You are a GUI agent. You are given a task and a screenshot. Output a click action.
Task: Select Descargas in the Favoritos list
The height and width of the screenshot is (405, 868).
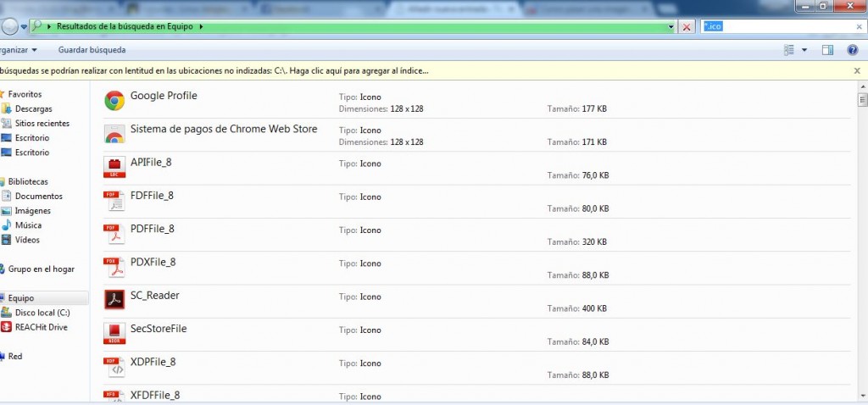click(33, 109)
